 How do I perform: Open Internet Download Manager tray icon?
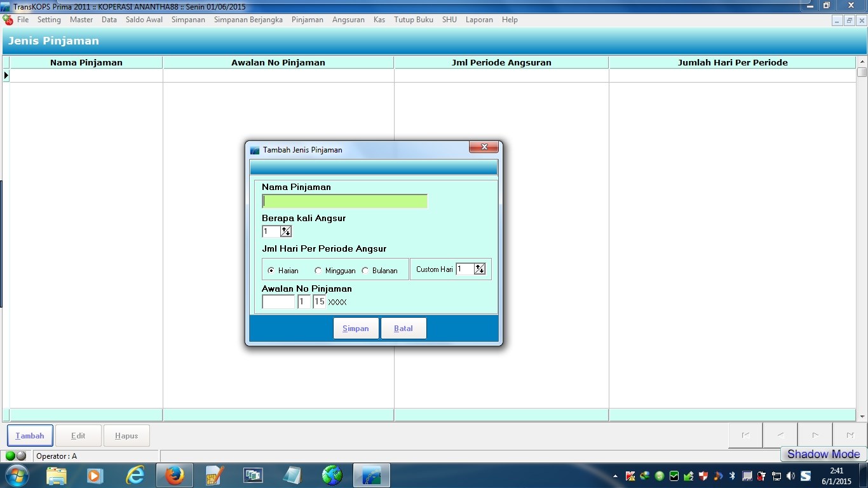coord(645,476)
